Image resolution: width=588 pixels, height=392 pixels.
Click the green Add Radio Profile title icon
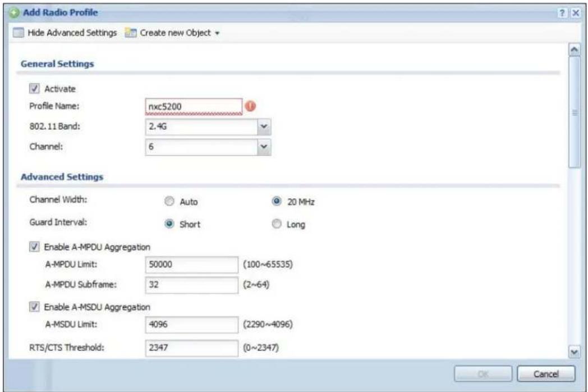14,13
